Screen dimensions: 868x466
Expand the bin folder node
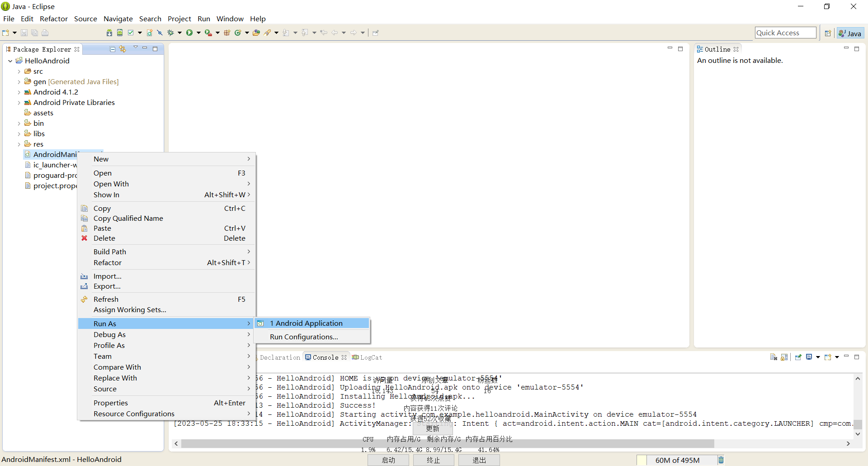(19, 124)
